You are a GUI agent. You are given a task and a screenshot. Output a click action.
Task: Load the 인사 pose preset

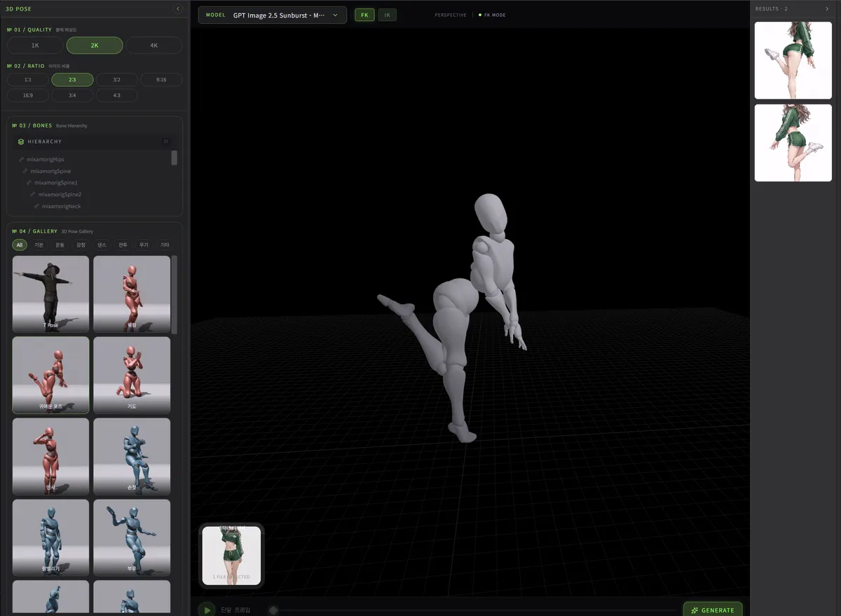pyautogui.click(x=50, y=456)
